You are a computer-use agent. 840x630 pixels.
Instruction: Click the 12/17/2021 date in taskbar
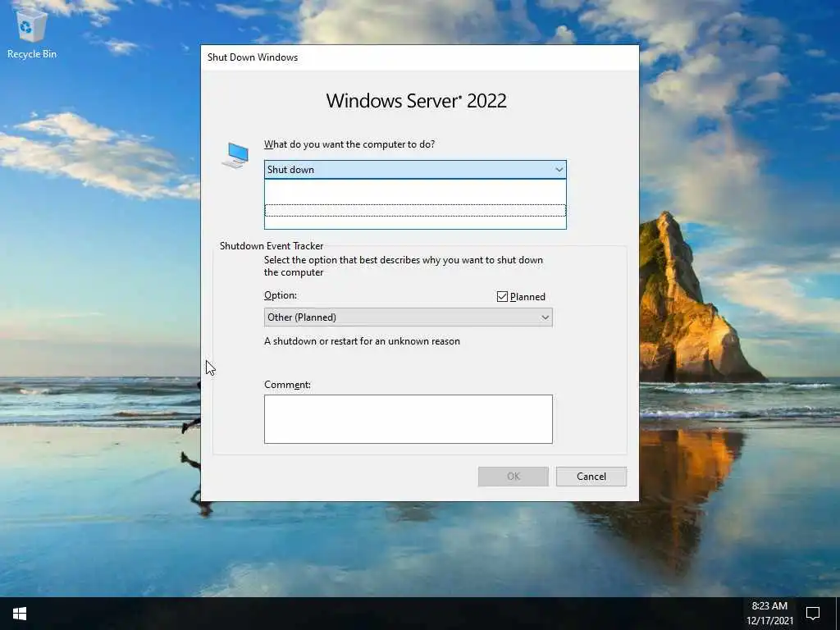[769, 620]
